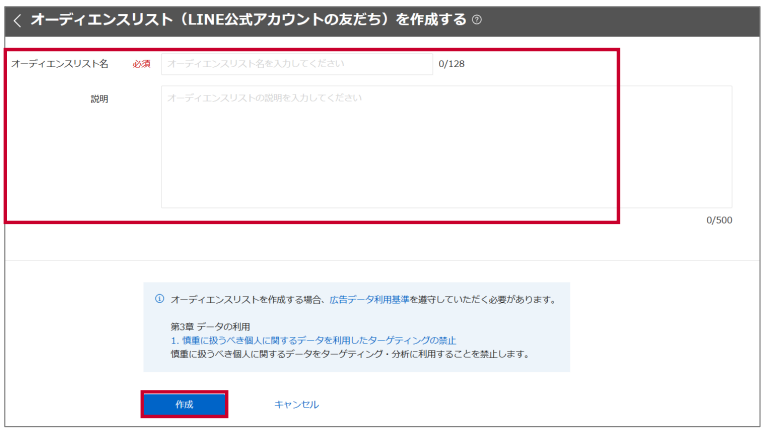Click the info icon in the notice box
Screen dimensions: 765x435
(159, 299)
